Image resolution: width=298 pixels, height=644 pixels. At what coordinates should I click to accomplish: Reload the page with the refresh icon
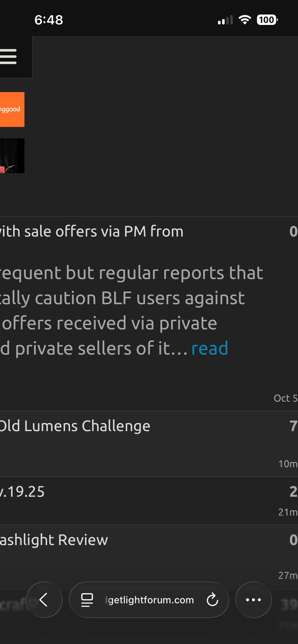tap(212, 600)
